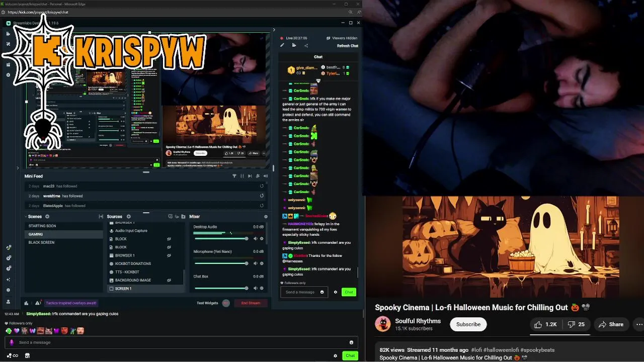Viewport: 644px width, 362px height.
Task: Send message with Kick popout Chat button
Action: [x=350, y=355]
